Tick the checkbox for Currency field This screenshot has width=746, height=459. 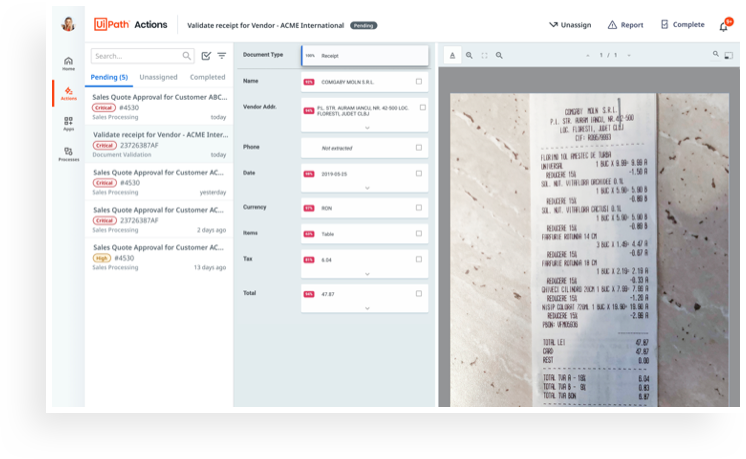tap(419, 208)
